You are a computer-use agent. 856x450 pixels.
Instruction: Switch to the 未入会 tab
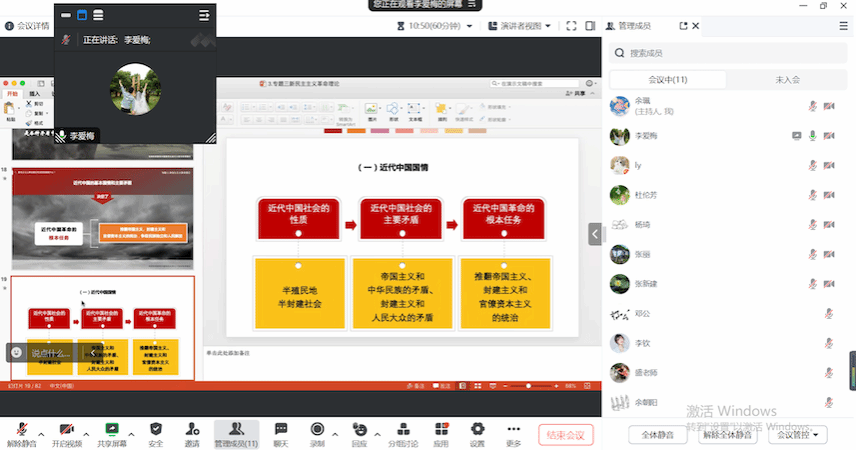(787, 79)
